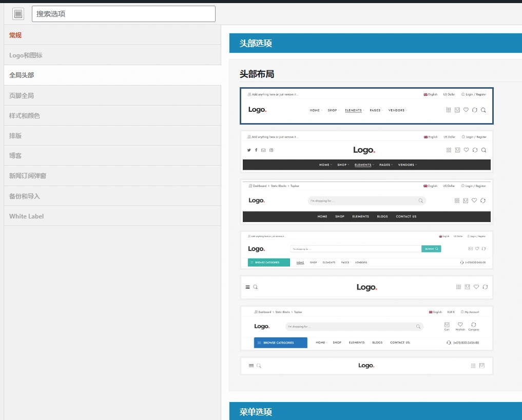Click the Instagram icon in second header preview
The image size is (522, 420).
(271, 150)
